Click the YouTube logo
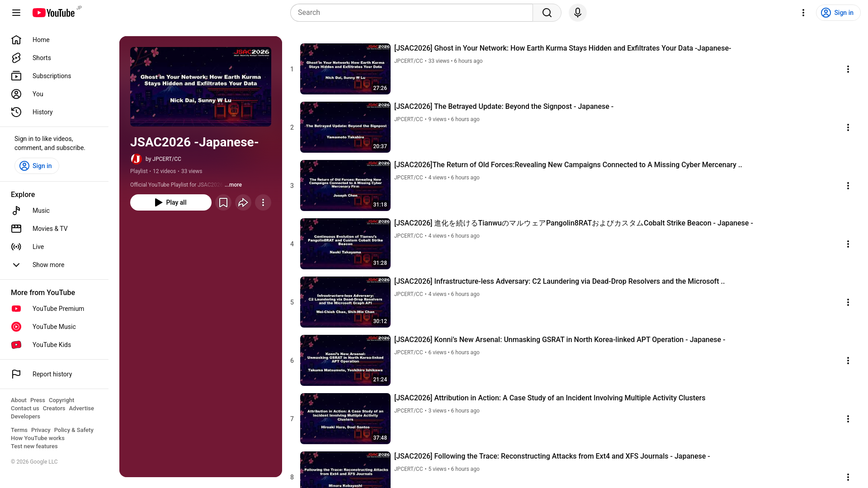This screenshot has height=488, width=868. pyautogui.click(x=53, y=13)
